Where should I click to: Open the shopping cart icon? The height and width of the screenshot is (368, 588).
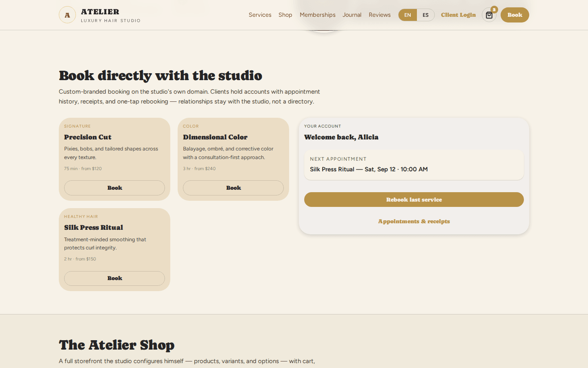pyautogui.click(x=489, y=15)
